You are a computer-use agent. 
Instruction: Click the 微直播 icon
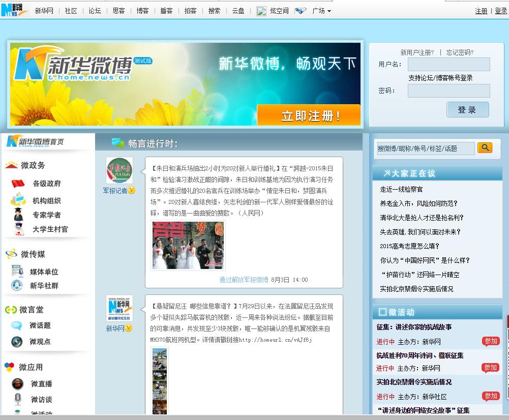(17, 384)
